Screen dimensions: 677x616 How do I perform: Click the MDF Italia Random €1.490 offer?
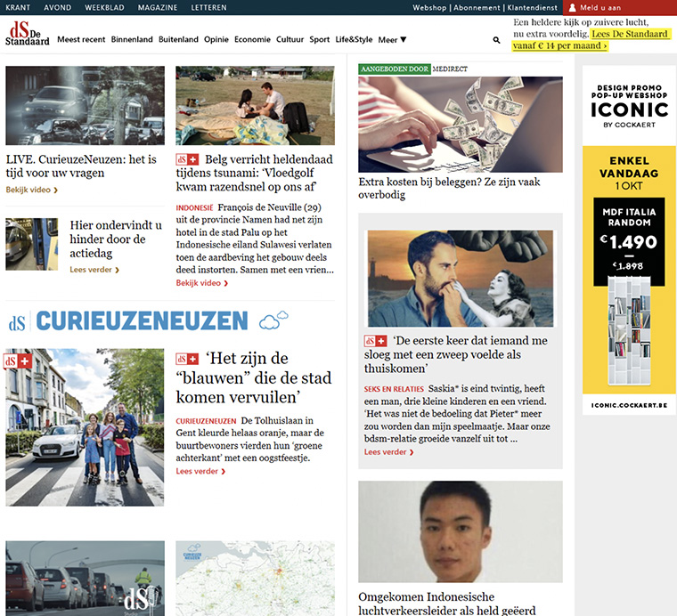click(629, 241)
